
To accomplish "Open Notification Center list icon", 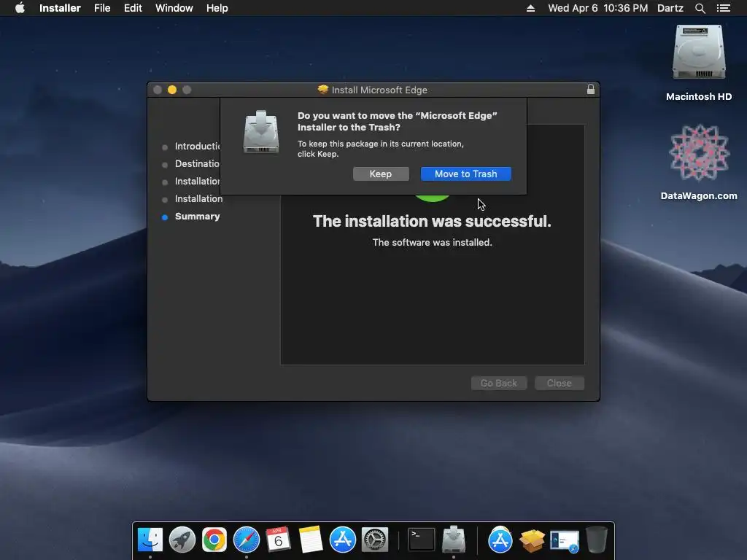I will point(723,8).
